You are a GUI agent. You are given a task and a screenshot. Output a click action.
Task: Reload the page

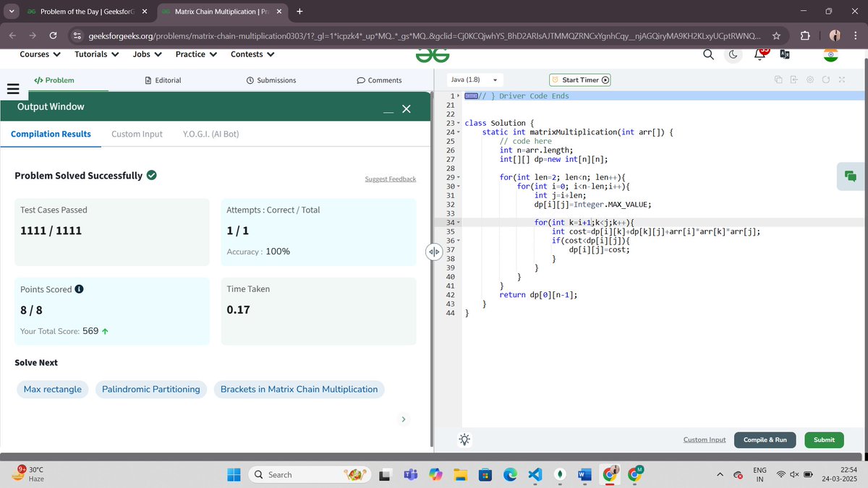coord(53,35)
